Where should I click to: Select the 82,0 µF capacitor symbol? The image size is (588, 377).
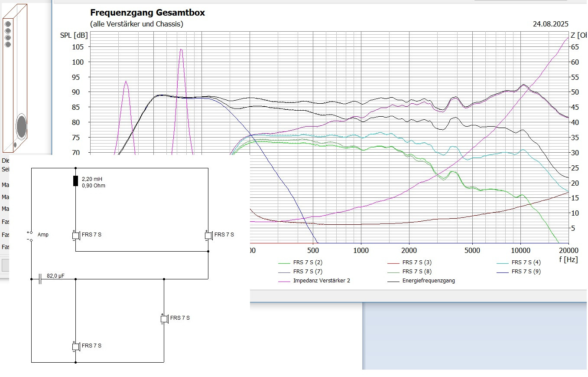click(x=40, y=279)
